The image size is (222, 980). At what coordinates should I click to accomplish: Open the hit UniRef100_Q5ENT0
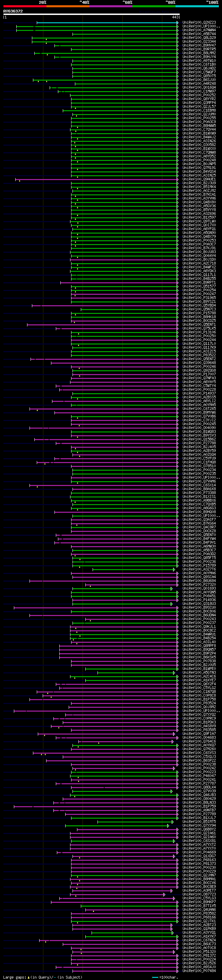pyautogui.click(x=199, y=535)
